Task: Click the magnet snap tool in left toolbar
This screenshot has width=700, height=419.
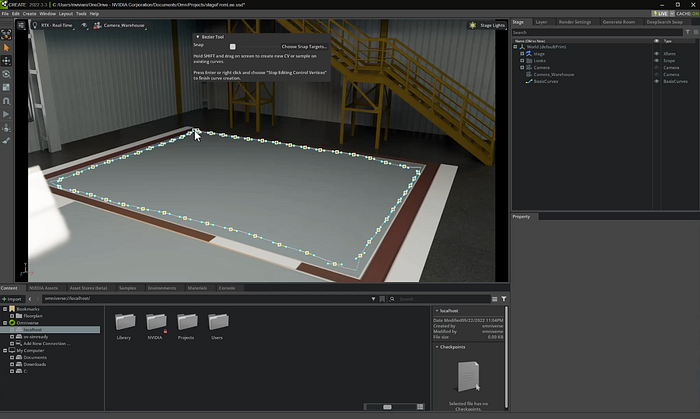Action: click(6, 101)
